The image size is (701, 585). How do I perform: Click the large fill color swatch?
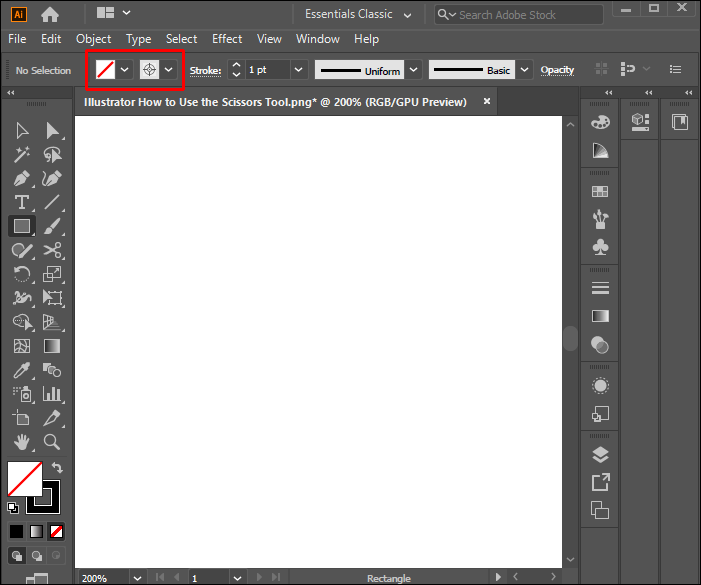coord(23,478)
